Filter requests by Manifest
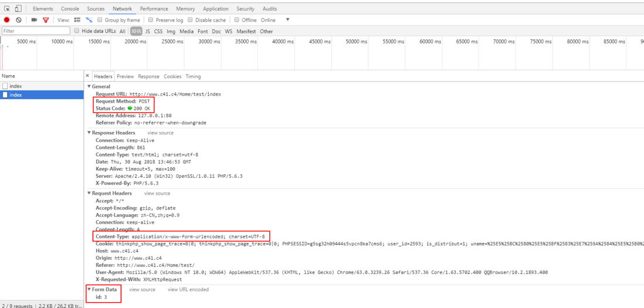 pos(246,31)
